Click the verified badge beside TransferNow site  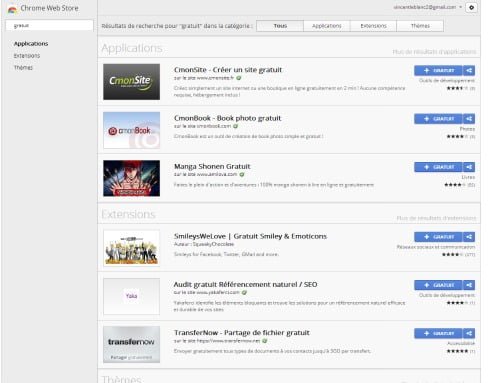coord(265,341)
